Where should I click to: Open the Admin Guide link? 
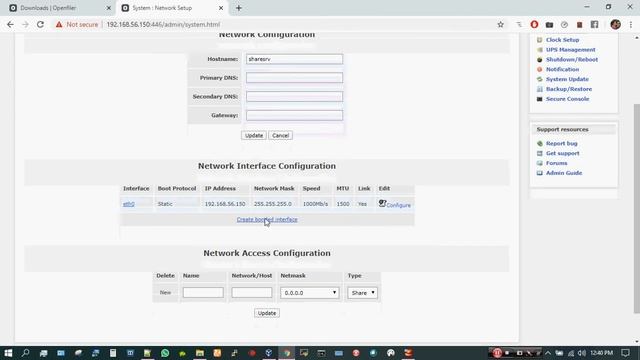click(564, 173)
